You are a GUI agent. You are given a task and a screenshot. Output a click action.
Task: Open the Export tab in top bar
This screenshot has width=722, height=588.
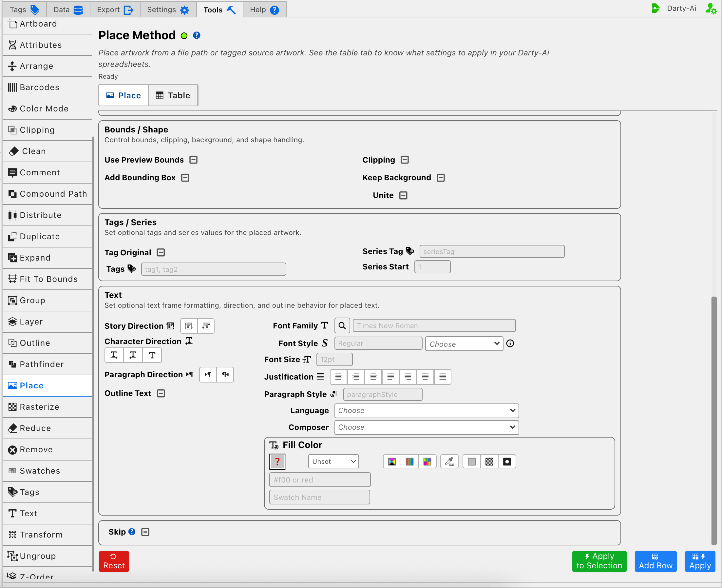point(115,10)
